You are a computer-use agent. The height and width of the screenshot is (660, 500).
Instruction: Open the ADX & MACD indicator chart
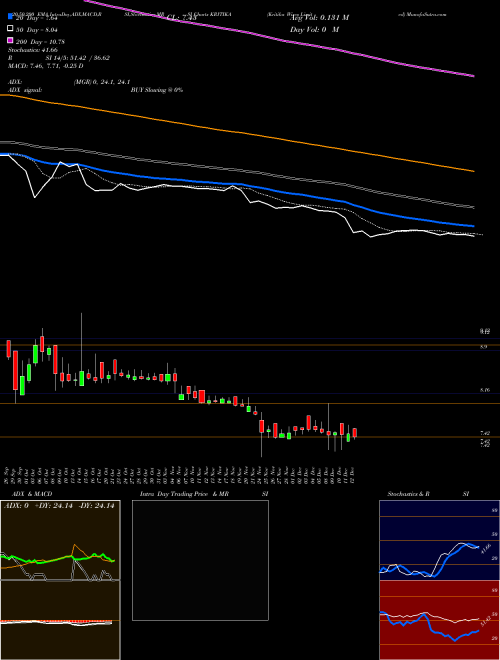point(60,580)
